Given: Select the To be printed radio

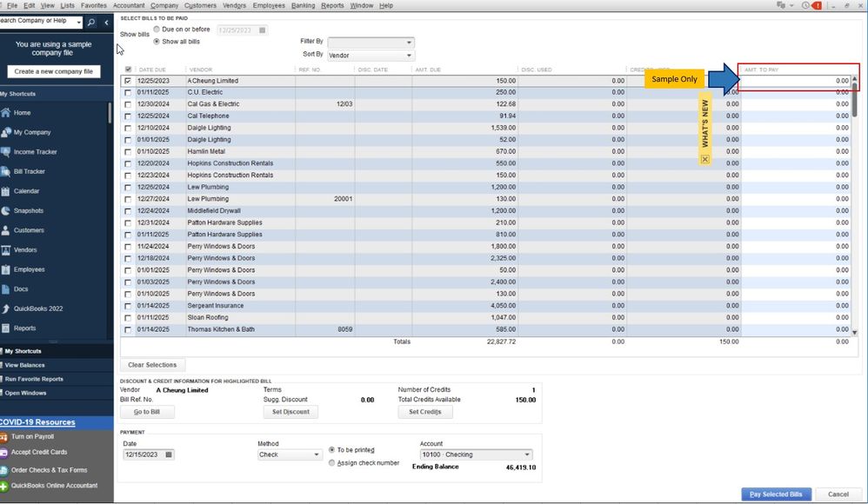Looking at the screenshot, I should pos(331,450).
